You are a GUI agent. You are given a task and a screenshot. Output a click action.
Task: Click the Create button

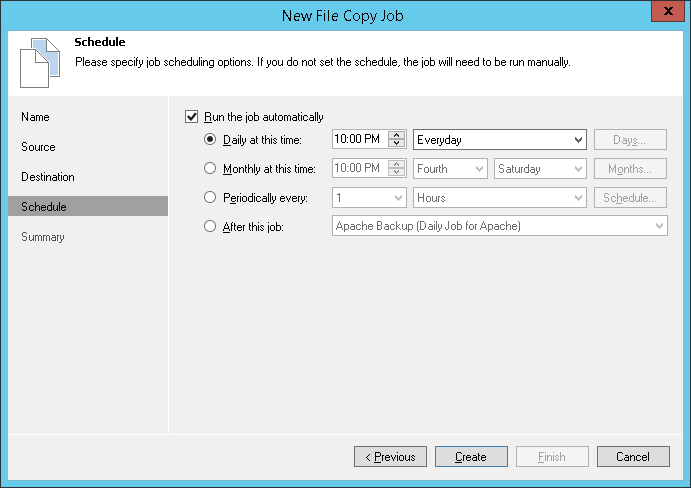(x=471, y=457)
